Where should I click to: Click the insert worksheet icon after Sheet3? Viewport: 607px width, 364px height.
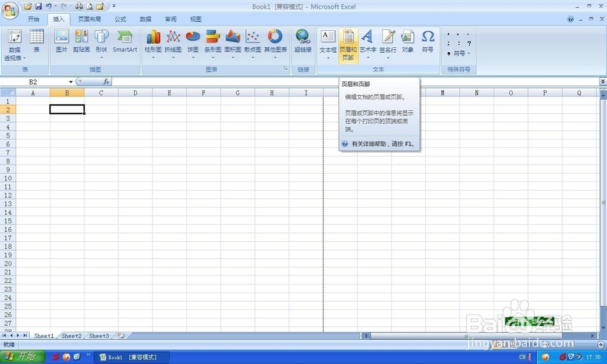pyautogui.click(x=121, y=335)
